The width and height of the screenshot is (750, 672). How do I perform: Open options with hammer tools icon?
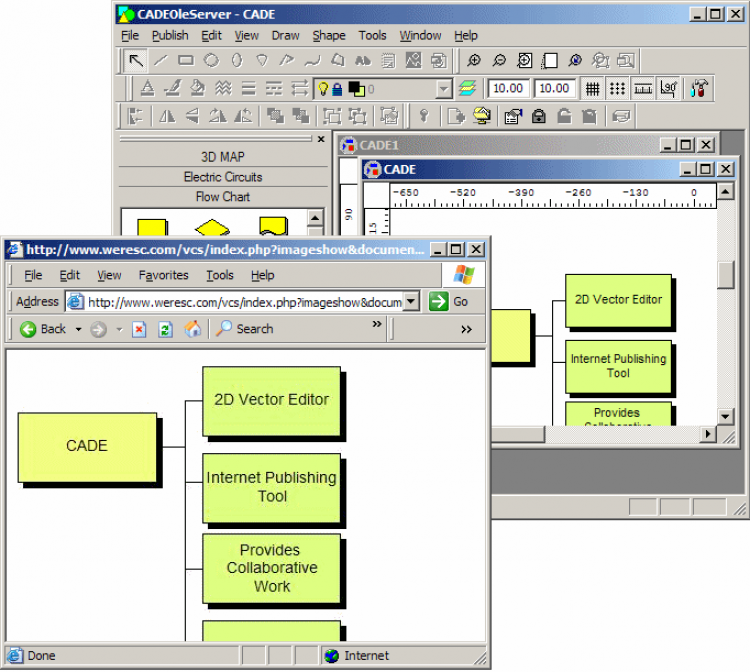pyautogui.click(x=699, y=88)
